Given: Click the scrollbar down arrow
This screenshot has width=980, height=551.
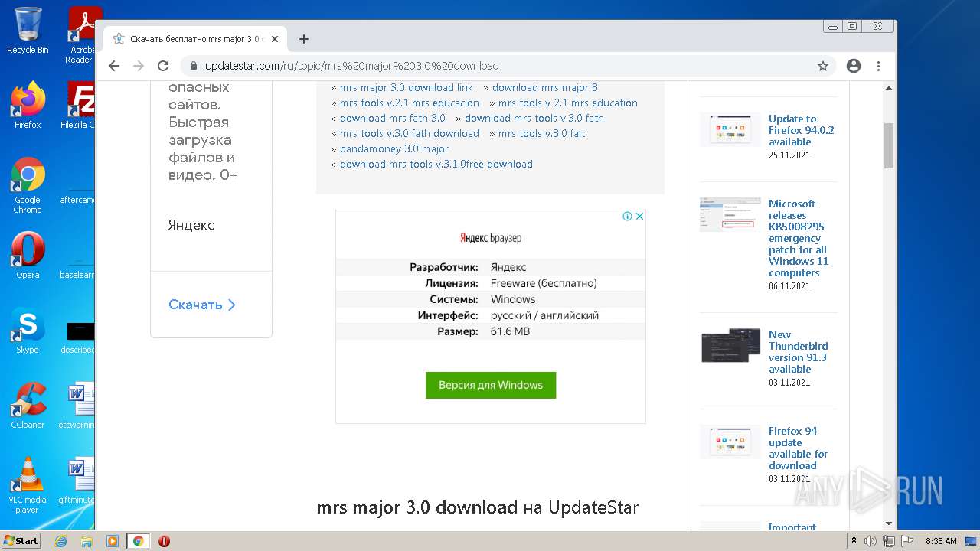Looking at the screenshot, I should tap(889, 523).
